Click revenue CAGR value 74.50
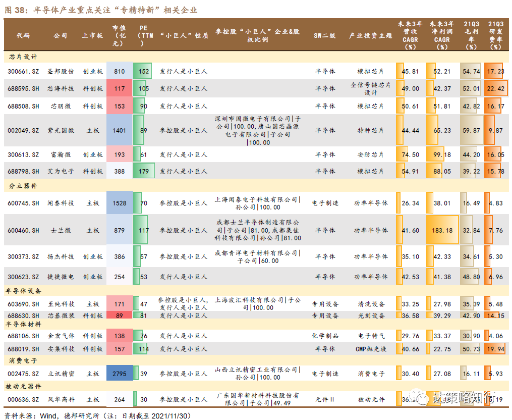The image size is (512, 420). coord(410,154)
